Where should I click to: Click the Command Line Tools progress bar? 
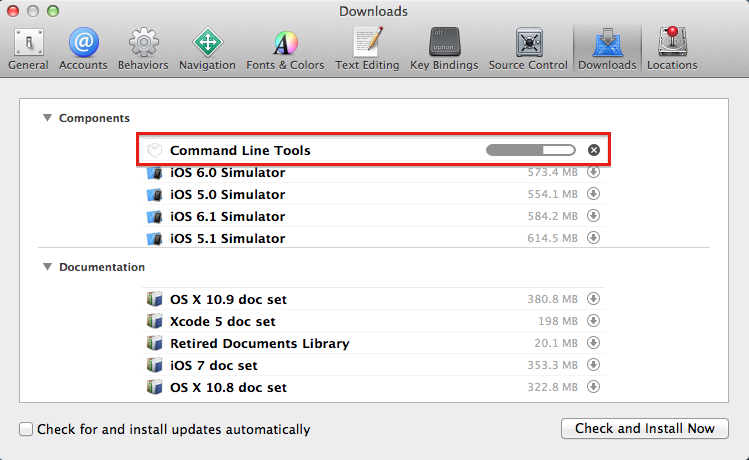click(531, 150)
